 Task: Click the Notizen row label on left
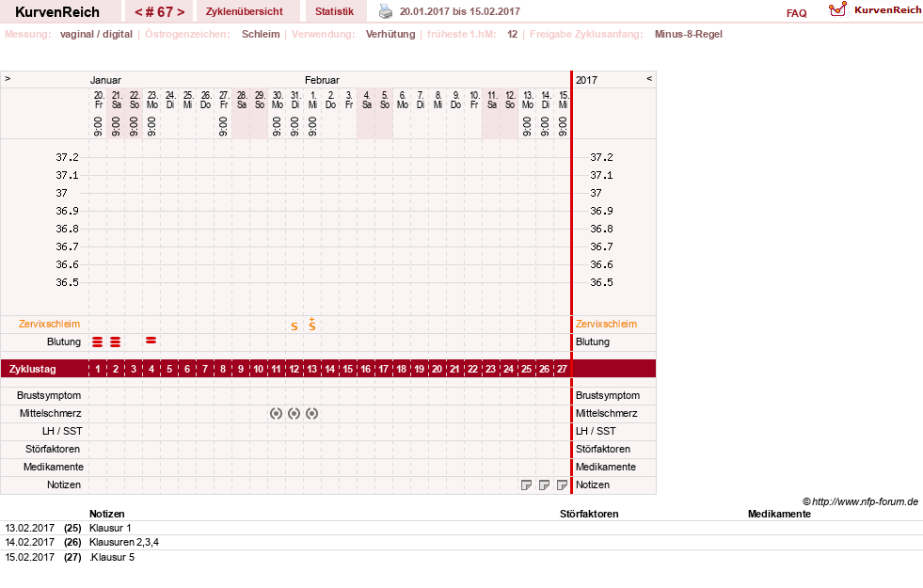64,485
